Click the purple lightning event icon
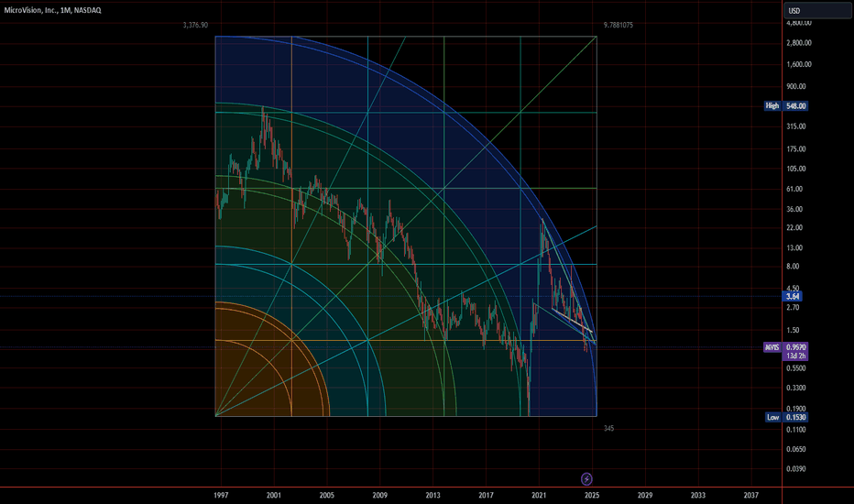Viewport: 854px width, 504px height. click(x=586, y=479)
